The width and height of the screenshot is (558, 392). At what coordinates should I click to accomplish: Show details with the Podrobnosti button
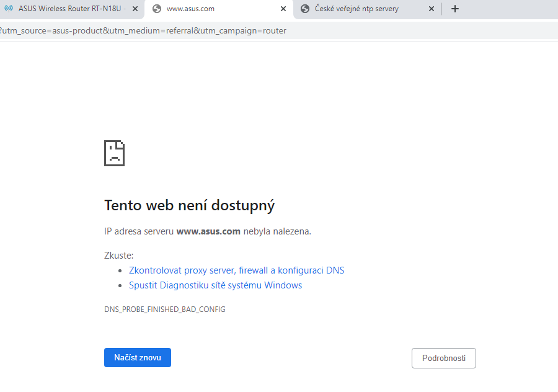(443, 358)
